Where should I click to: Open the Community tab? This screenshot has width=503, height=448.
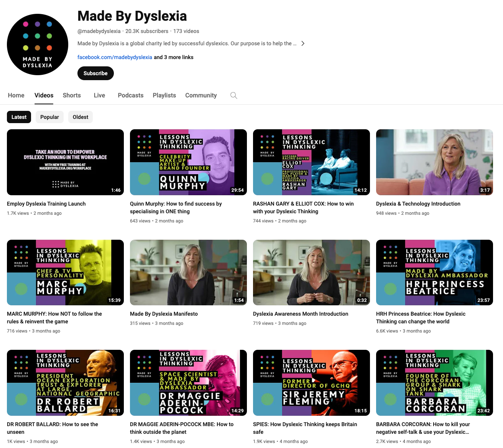201,95
